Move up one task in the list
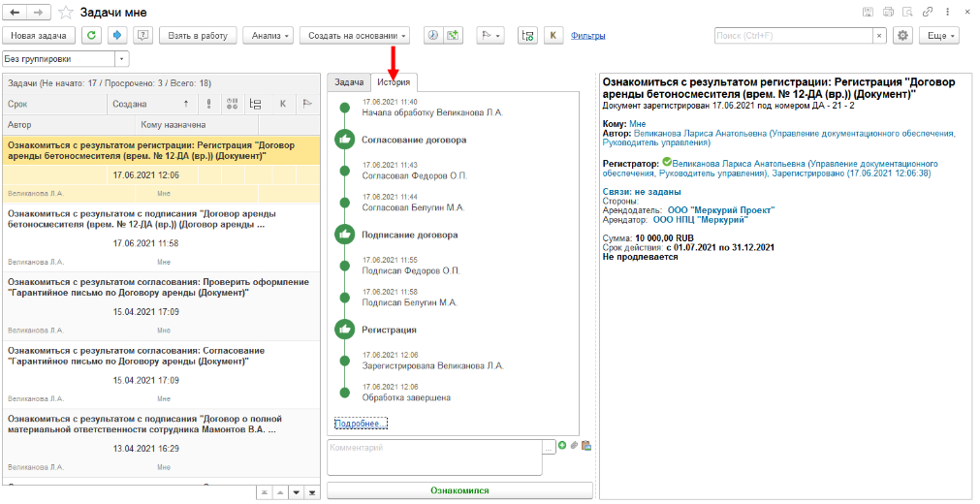The height and width of the screenshot is (504, 980). 281,492
